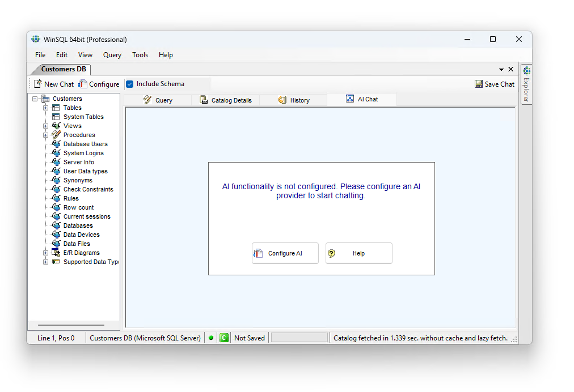The height and width of the screenshot is (392, 574).
Task: Click the Server Info node icon
Action: pyautogui.click(x=56, y=162)
